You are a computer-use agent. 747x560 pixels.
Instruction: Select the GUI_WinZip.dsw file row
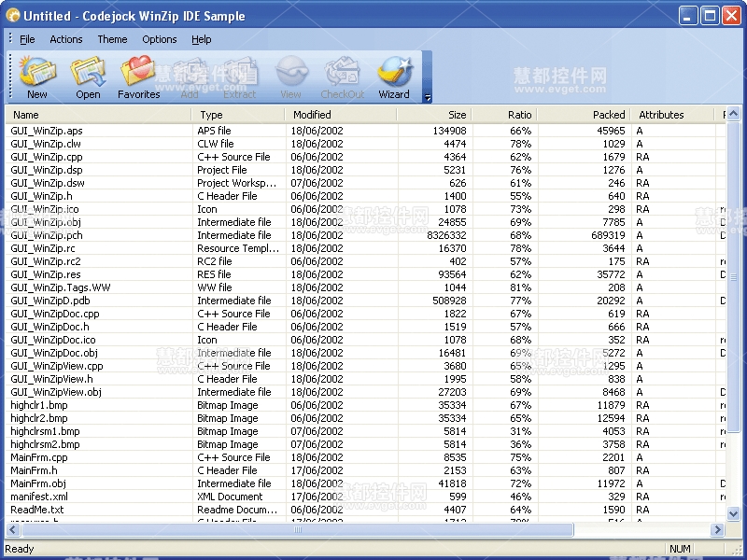(x=366, y=183)
